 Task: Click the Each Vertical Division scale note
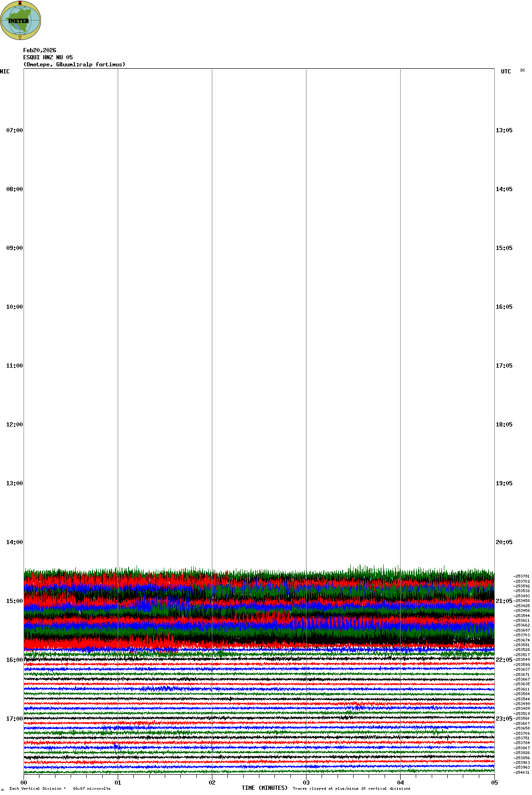click(x=60, y=788)
